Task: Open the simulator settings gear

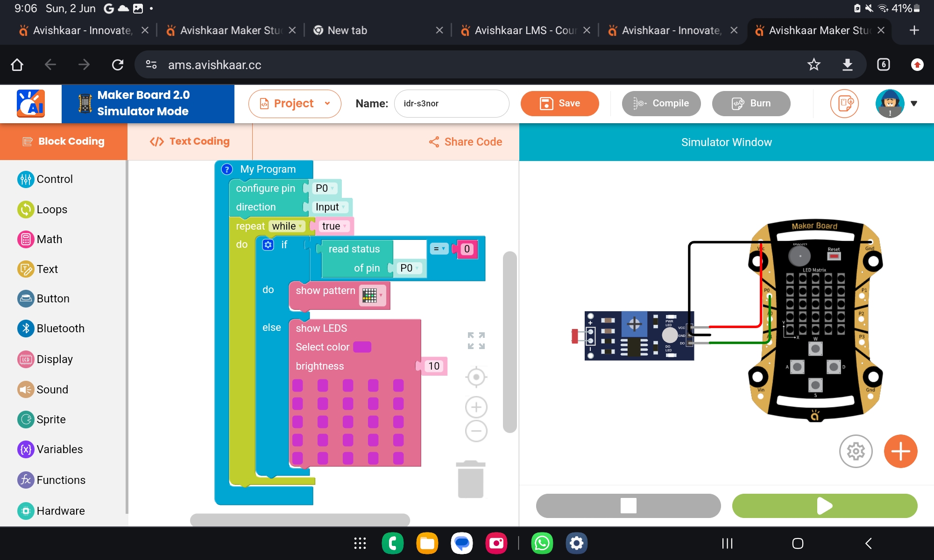Action: click(856, 451)
